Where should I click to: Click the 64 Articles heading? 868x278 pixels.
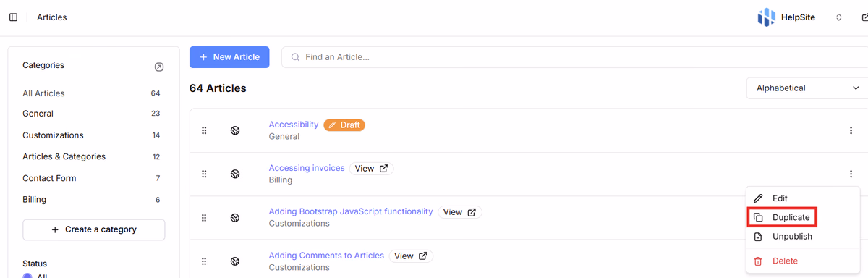218,88
